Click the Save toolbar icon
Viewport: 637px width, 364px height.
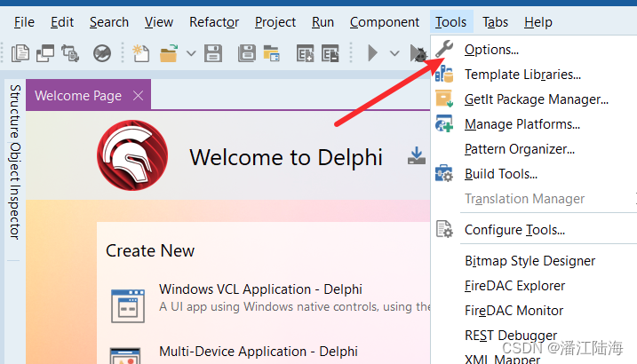coord(213,53)
